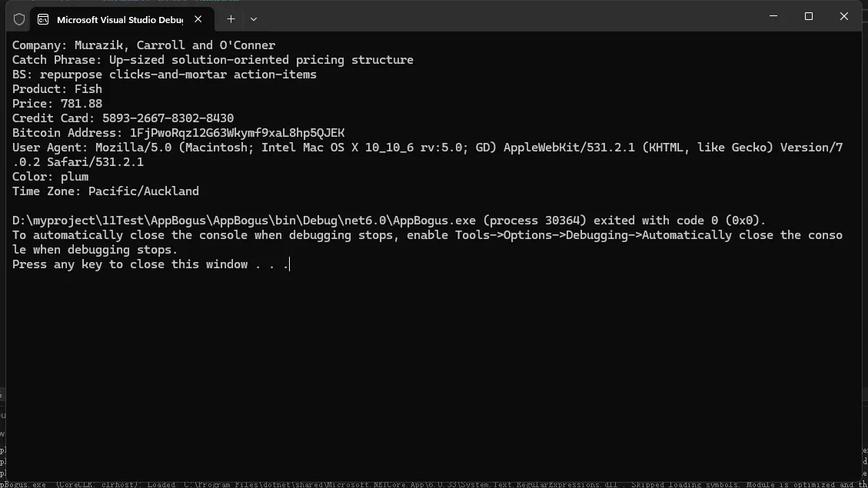Close the Microsoft Visual Studio Debug tab
The image size is (868, 488).
(198, 19)
